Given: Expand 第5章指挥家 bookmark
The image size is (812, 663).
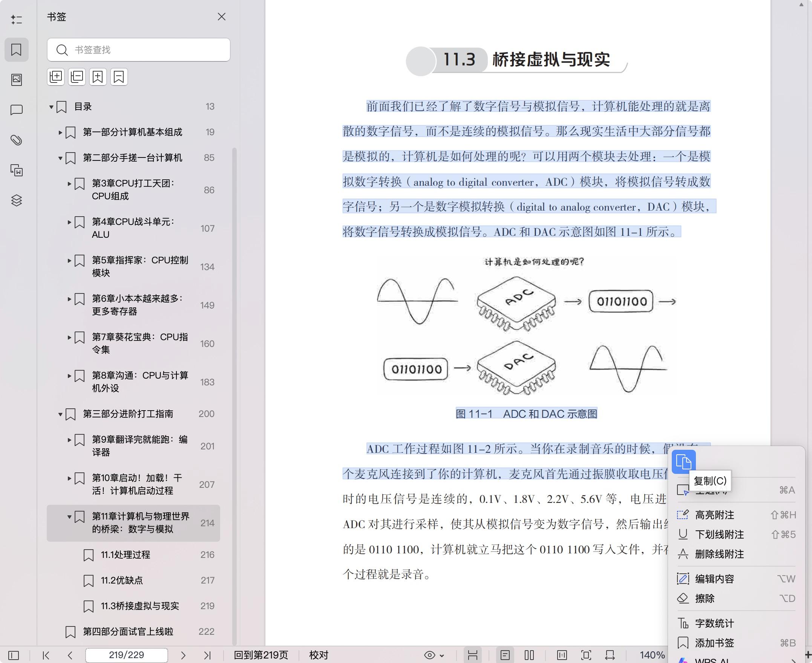Looking at the screenshot, I should [69, 260].
